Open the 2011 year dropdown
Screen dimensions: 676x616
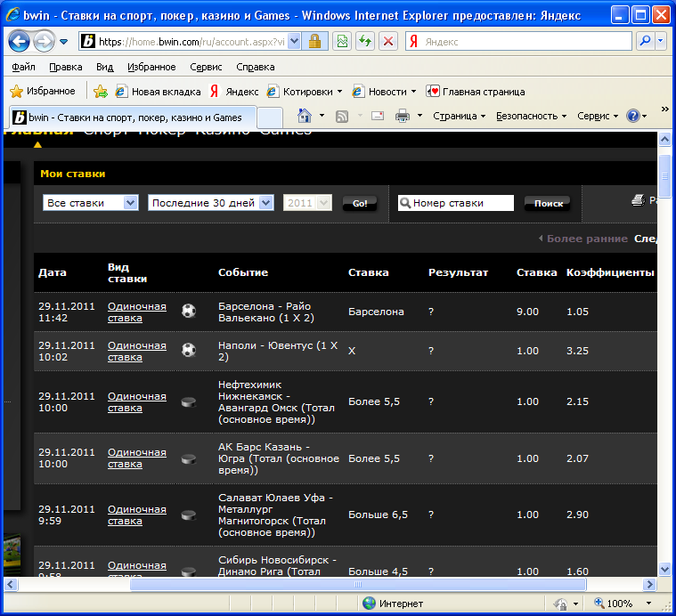tap(307, 202)
